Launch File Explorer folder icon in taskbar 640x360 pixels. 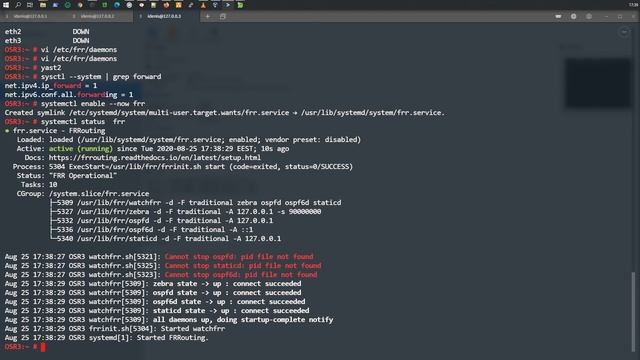click(42, 5)
